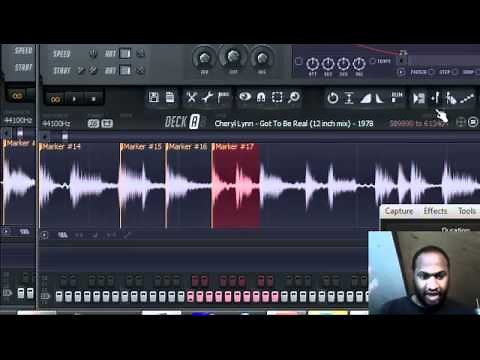Toggle the square switch in START row
Screen dimensions: 480x360
125,70
